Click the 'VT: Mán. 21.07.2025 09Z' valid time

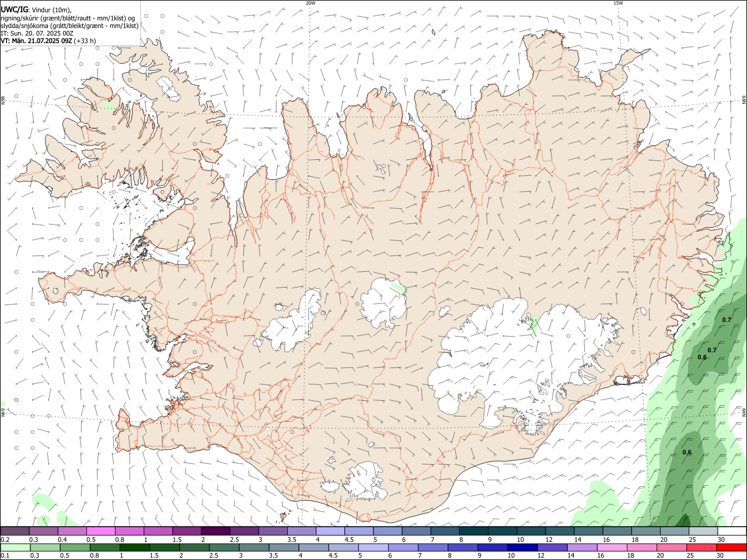click(37, 41)
